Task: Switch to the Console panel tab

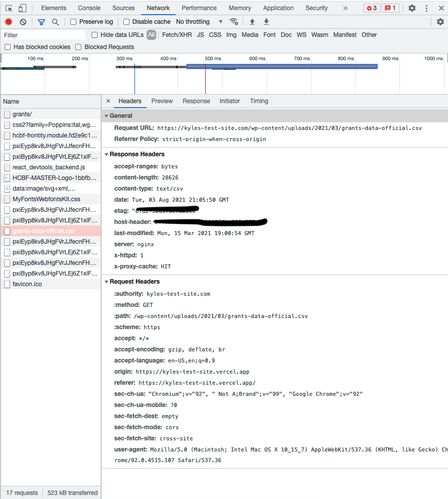Action: [89, 8]
